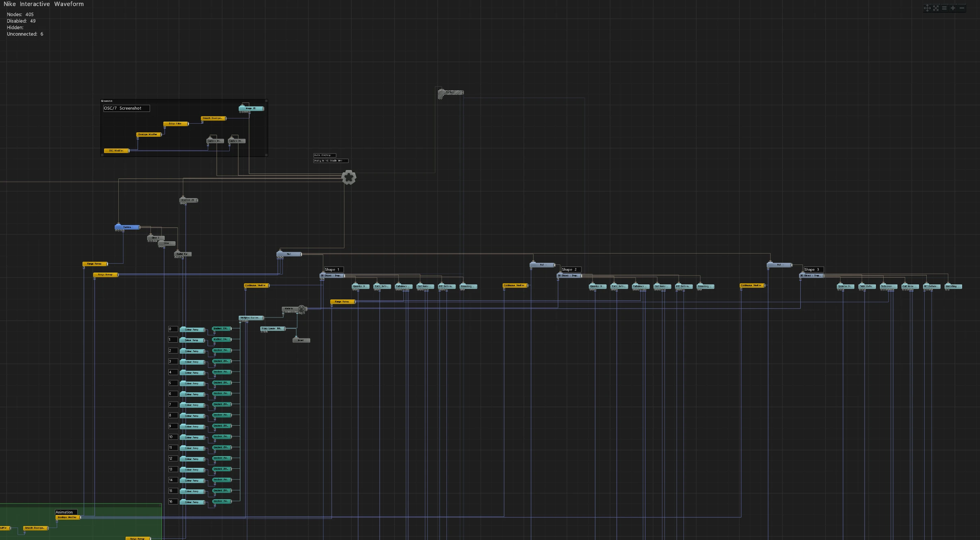The width and height of the screenshot is (980, 540).
Task: Select the hatched disabled node at top
Action: tap(451, 93)
